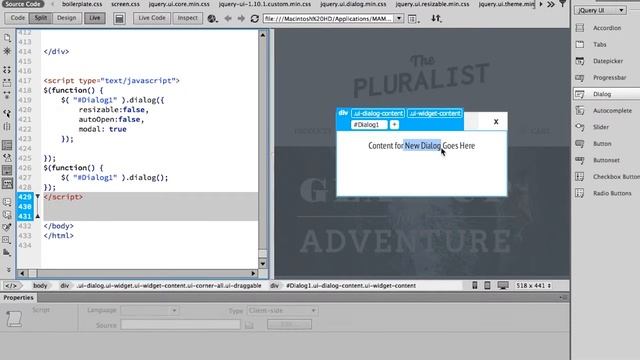Click the refresh icon
Viewport: 640px width, 360px height.
(255, 18)
